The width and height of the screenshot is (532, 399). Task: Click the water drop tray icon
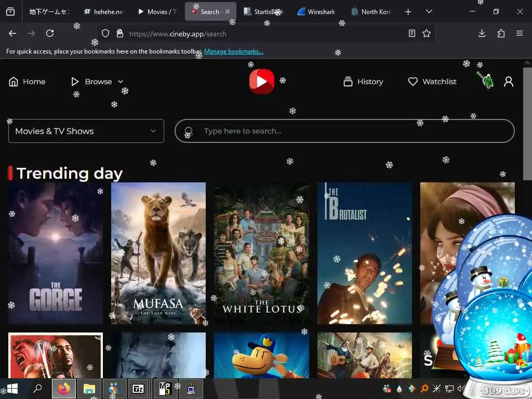400,389
